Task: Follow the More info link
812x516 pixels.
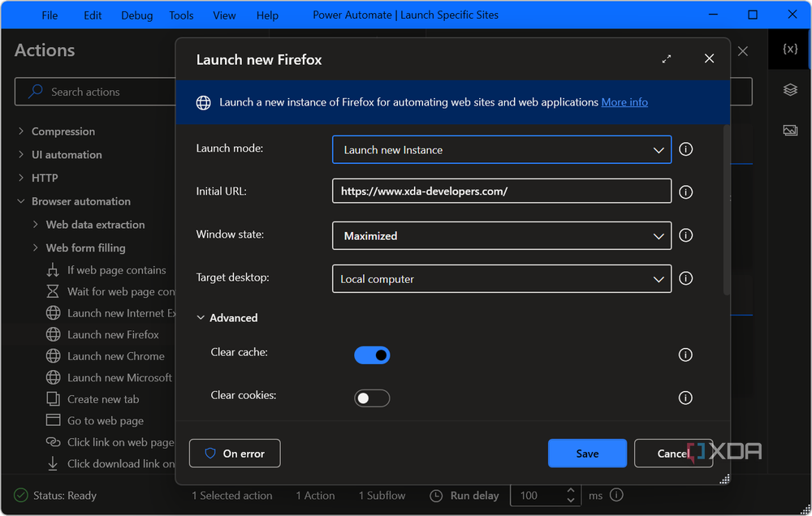Action: pos(624,102)
